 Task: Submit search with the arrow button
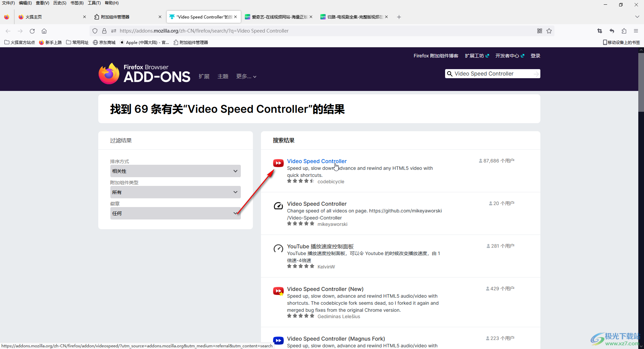[x=536, y=74]
